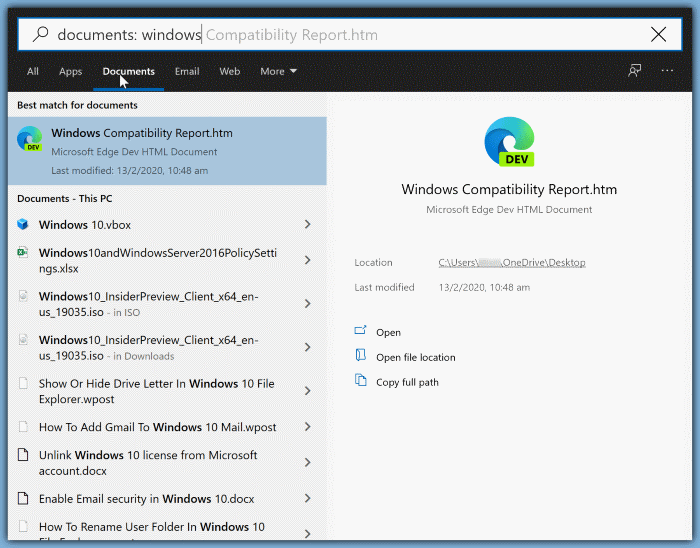Select result Windows 10.vbox

pyautogui.click(x=167, y=224)
